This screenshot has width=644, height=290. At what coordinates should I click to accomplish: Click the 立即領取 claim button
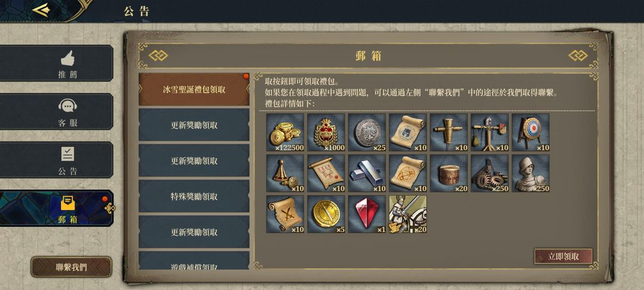pyautogui.click(x=563, y=257)
